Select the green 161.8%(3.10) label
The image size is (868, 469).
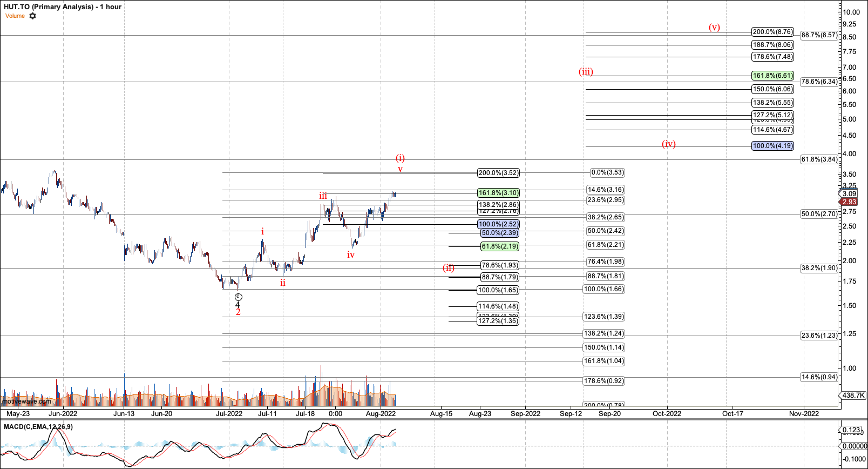click(498, 193)
